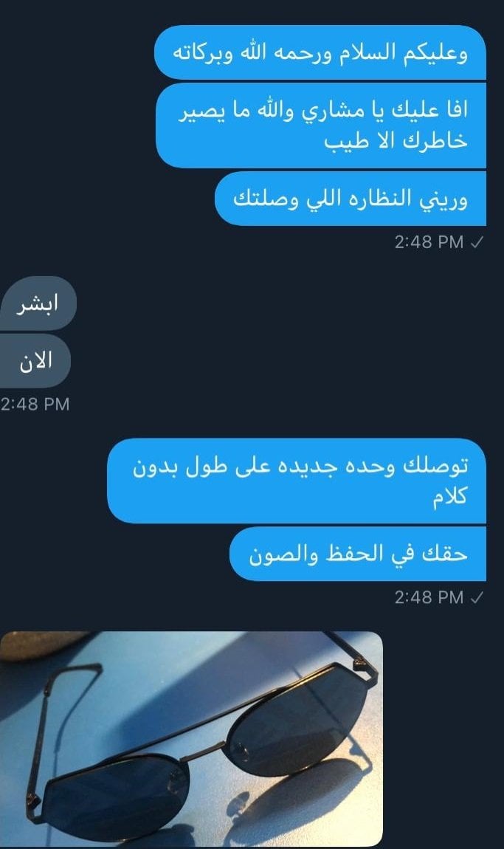Tap the "حقك في الحفظ والصون" bubble
Screen dimensions: 504x849
click(x=358, y=554)
